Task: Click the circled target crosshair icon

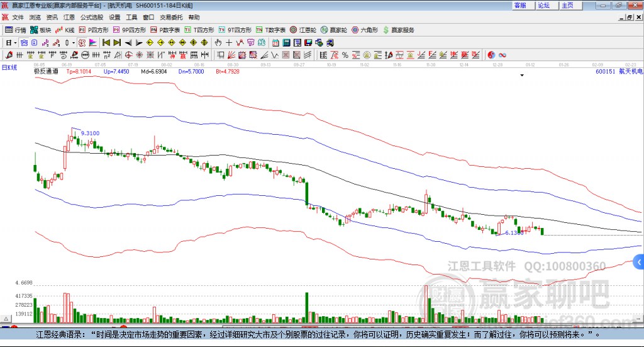Action: [x=128, y=55]
